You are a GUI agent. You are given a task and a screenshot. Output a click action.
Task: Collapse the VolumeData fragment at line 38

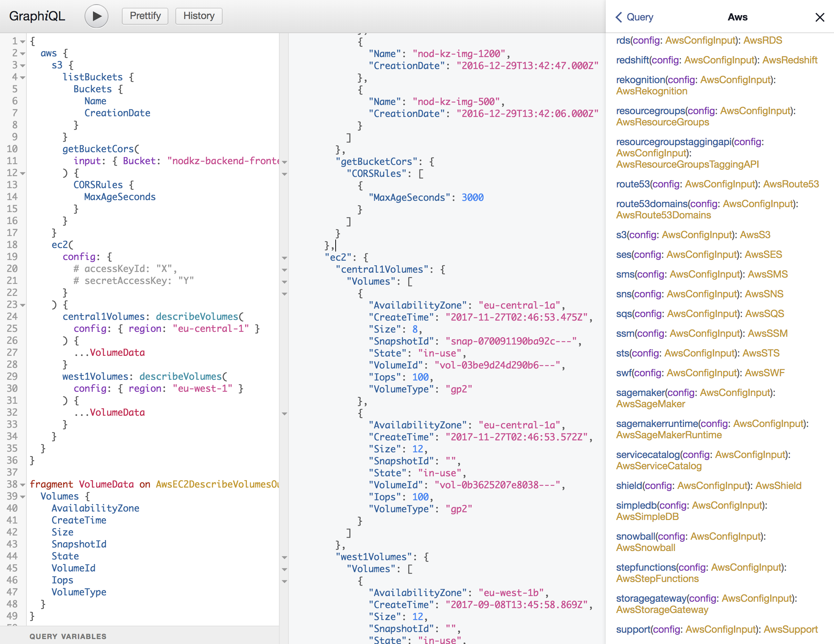pos(23,485)
